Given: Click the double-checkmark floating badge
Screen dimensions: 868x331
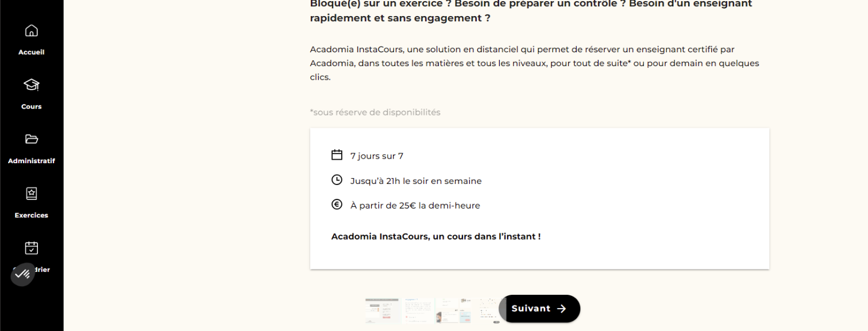Looking at the screenshot, I should (x=23, y=275).
